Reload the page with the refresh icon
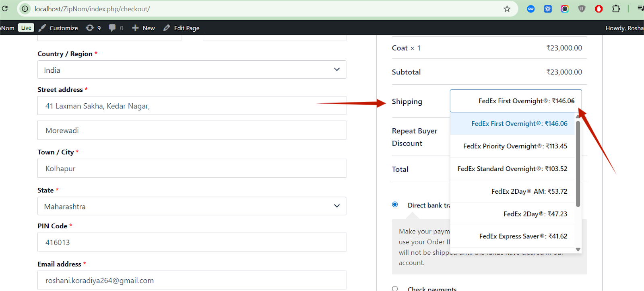The height and width of the screenshot is (291, 644). (5, 8)
